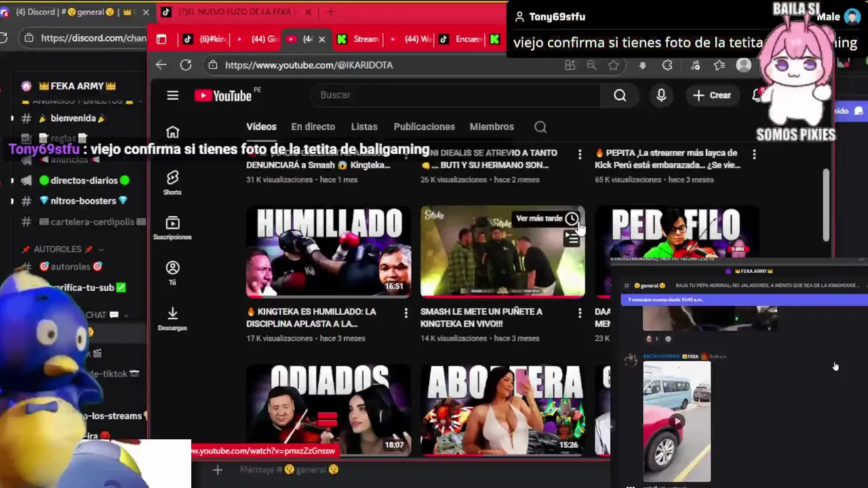The width and height of the screenshot is (868, 488).
Task: Add SMASH video to queue icon
Action: [x=572, y=238]
